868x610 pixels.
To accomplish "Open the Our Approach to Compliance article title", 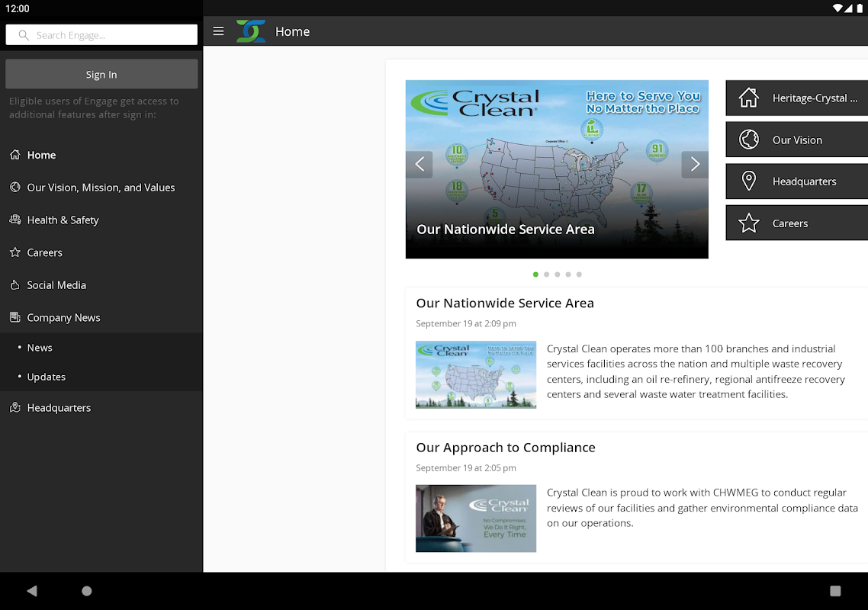I will (506, 448).
